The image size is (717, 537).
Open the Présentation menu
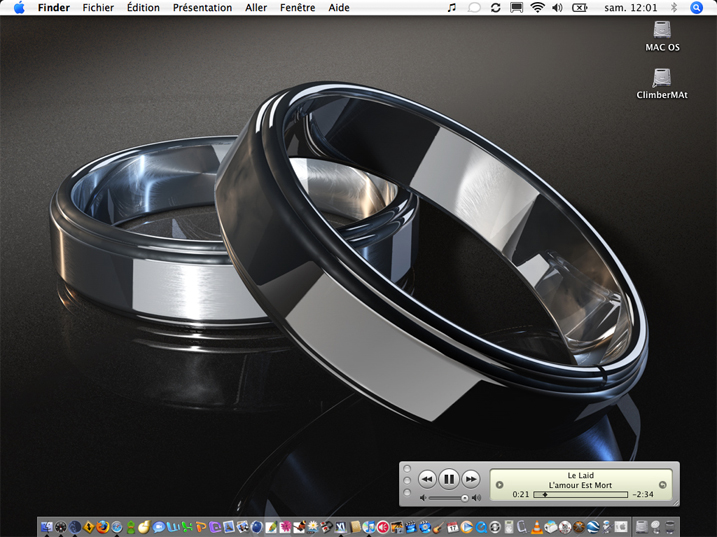(x=202, y=7)
